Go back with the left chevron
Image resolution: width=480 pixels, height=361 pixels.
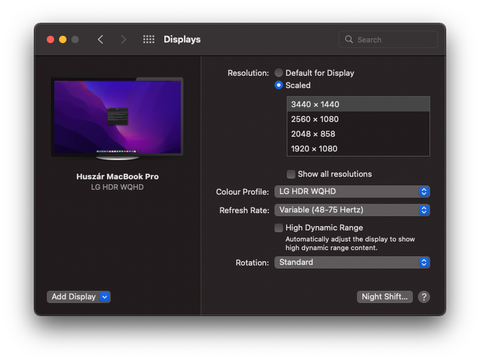pyautogui.click(x=100, y=39)
